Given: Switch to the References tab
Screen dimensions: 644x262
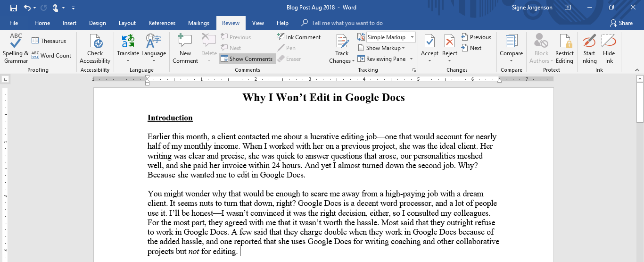Looking at the screenshot, I should click(162, 23).
